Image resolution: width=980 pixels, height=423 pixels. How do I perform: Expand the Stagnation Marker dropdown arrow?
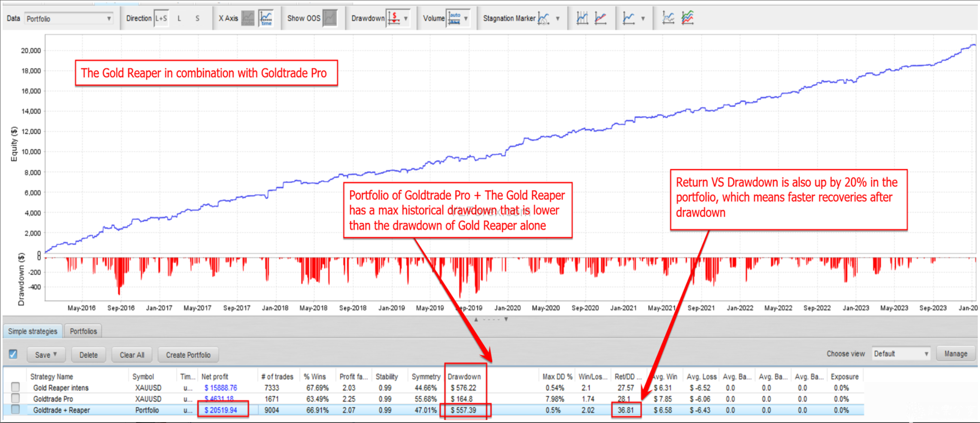click(558, 18)
